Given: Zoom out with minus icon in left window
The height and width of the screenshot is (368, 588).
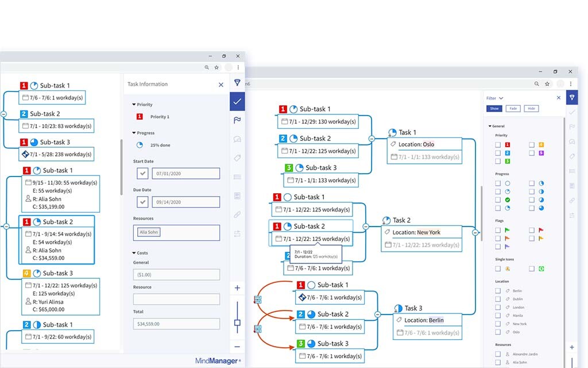Looking at the screenshot, I should click(x=237, y=347).
